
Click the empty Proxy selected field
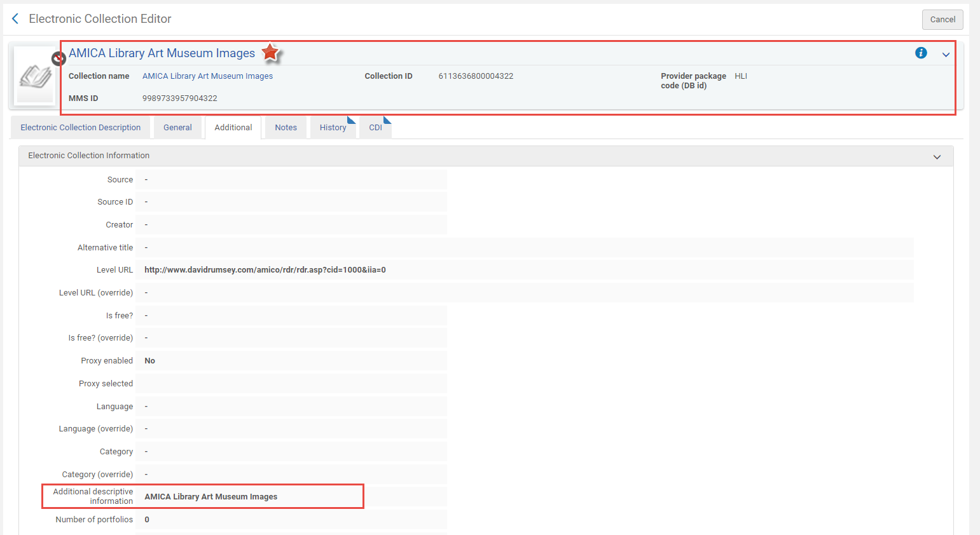[291, 384]
